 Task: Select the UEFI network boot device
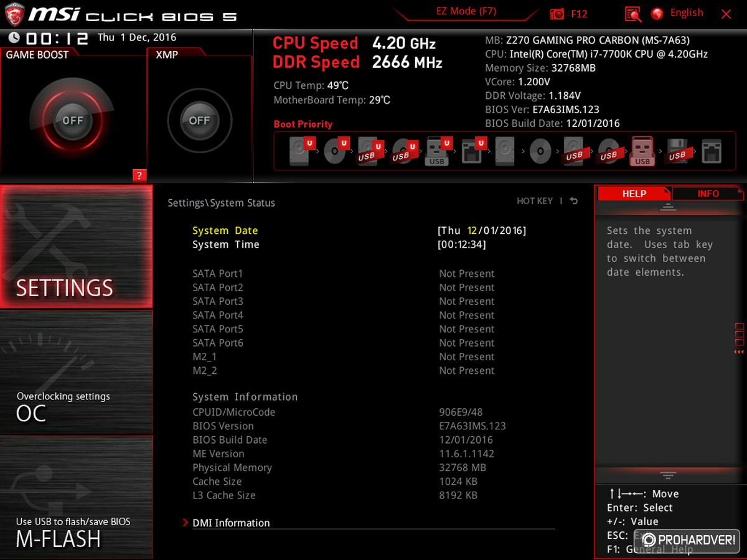point(472,151)
